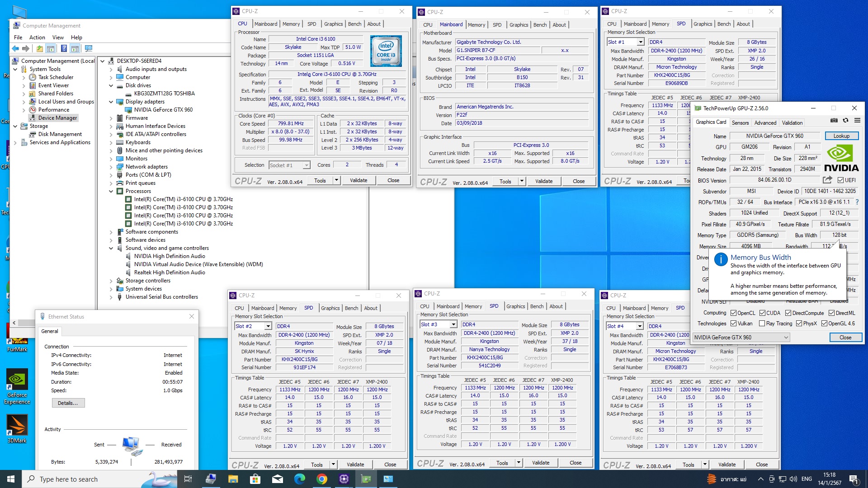
Task: Switch to the Advanced tab in GPU-Z
Action: 765,122
